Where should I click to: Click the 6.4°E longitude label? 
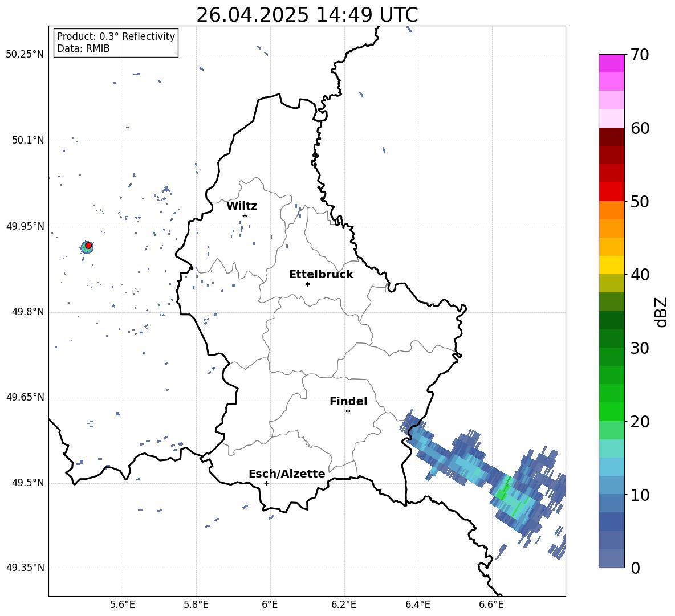417,605
